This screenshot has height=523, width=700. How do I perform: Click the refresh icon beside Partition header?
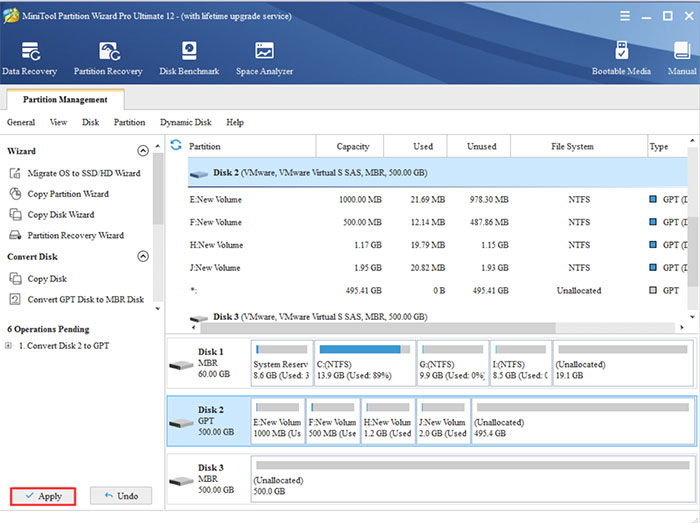(177, 146)
